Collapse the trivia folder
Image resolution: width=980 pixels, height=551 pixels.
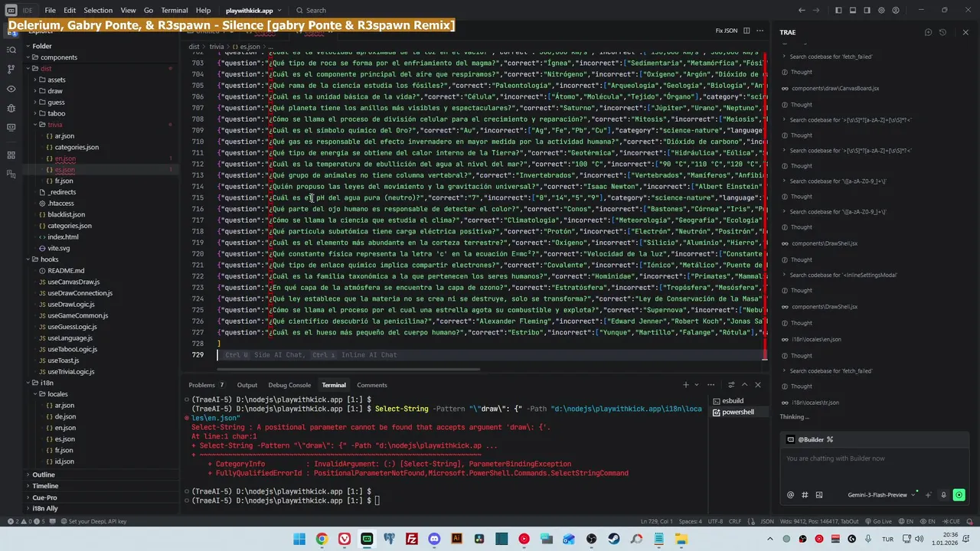[54, 125]
